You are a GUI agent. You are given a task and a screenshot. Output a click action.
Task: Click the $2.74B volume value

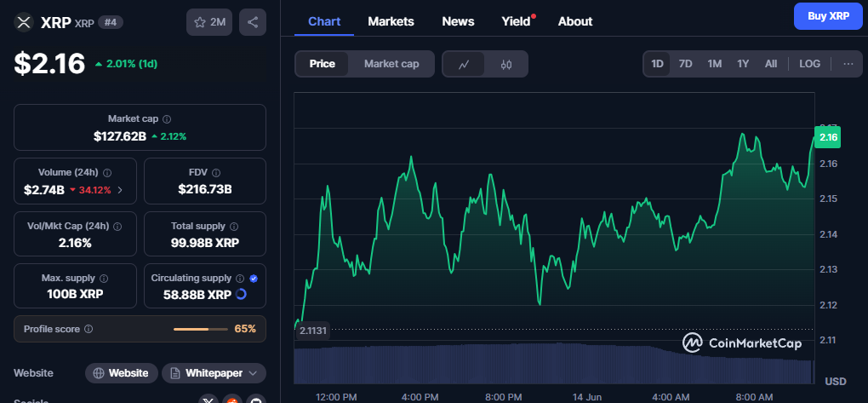(x=43, y=190)
